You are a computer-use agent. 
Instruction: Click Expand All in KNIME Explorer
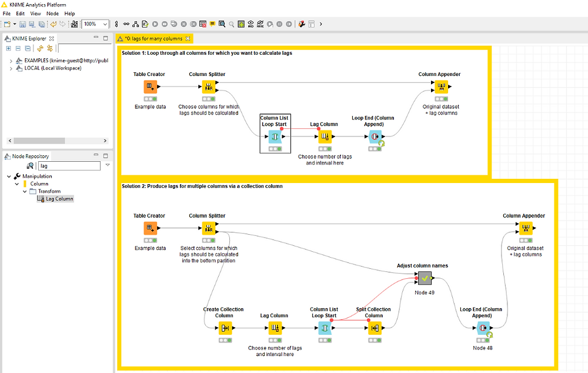tap(8, 48)
